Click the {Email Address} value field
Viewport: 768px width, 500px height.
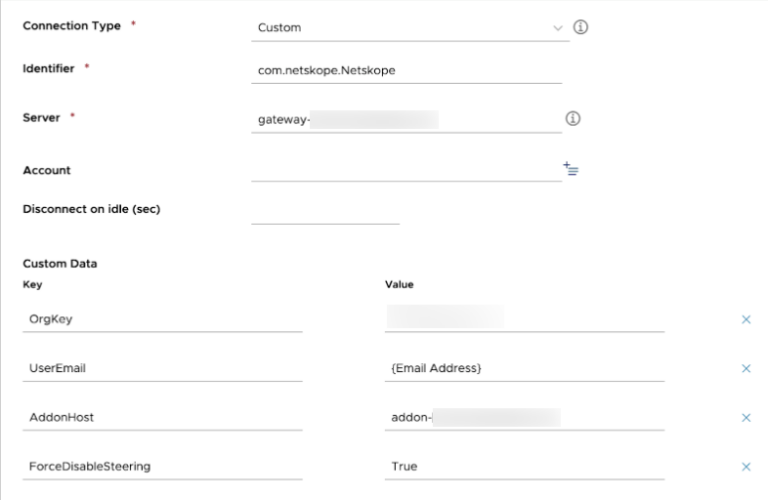(x=524, y=368)
